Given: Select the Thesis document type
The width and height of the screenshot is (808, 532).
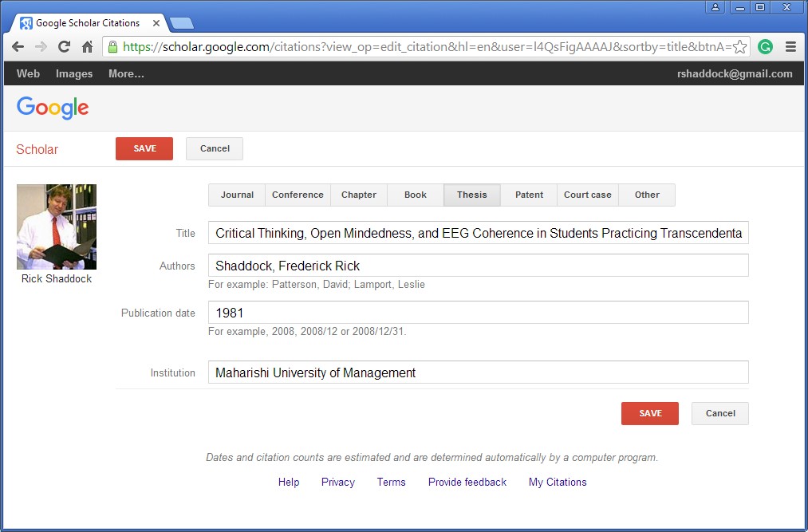Looking at the screenshot, I should pyautogui.click(x=472, y=195).
